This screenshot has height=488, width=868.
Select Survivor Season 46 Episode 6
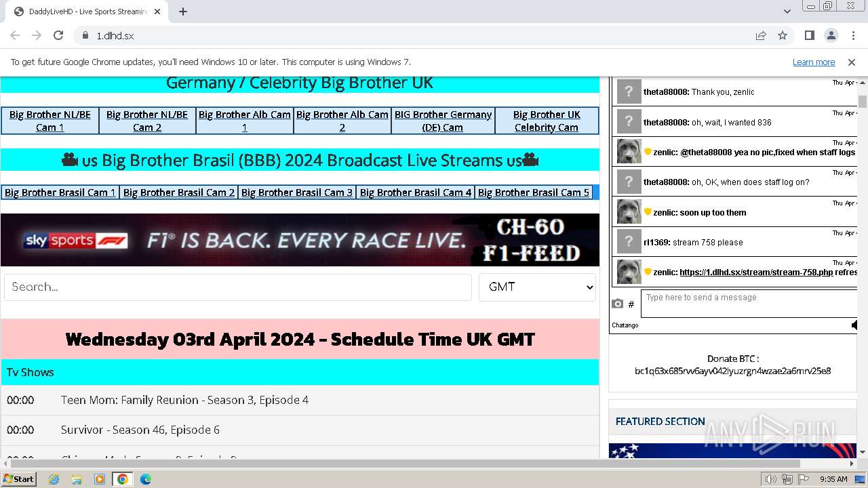(x=300, y=430)
